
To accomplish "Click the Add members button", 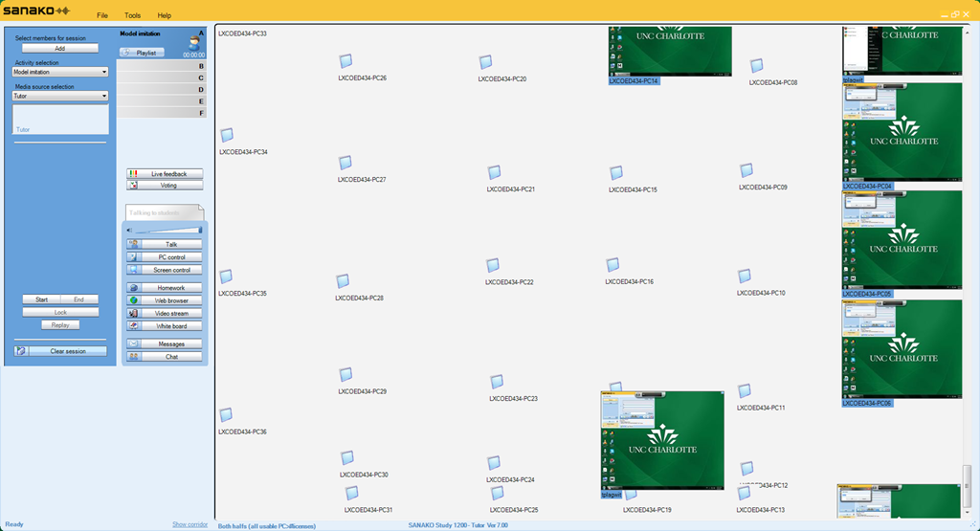I will pos(60,48).
